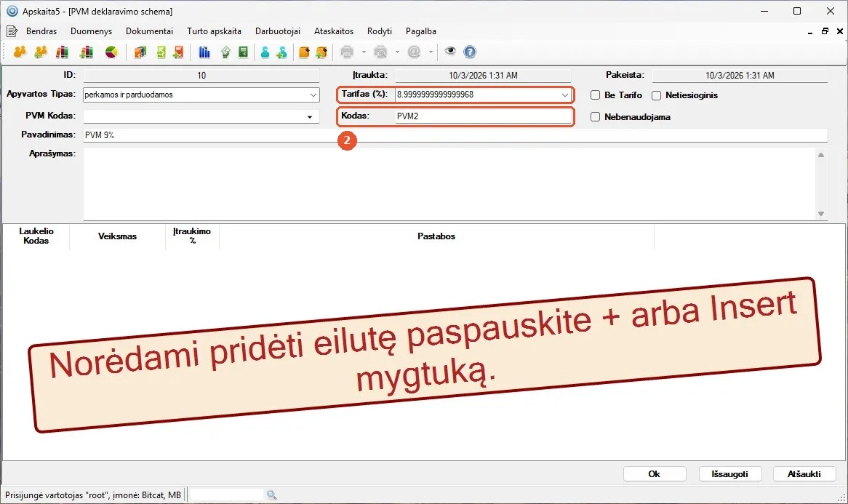This screenshot has height=504, width=848.
Task: Click the Veiksmas column header
Action: tap(117, 236)
